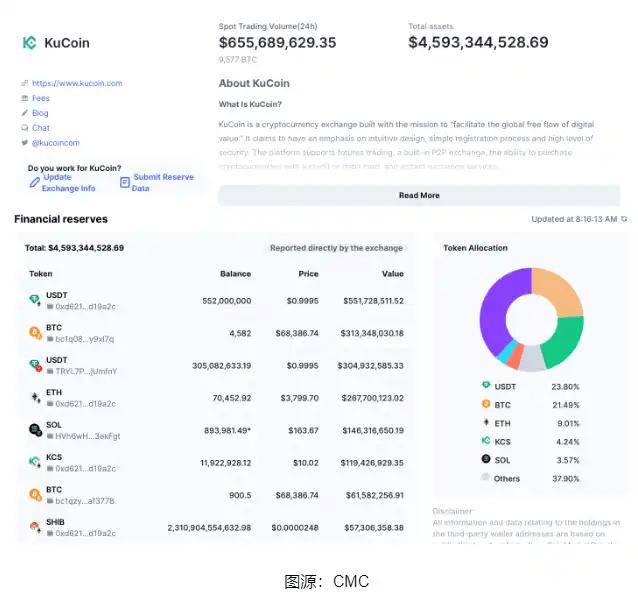Viewport: 638px width, 597px height.
Task: Click the $551,728,511.52 value cell
Action: point(374,301)
